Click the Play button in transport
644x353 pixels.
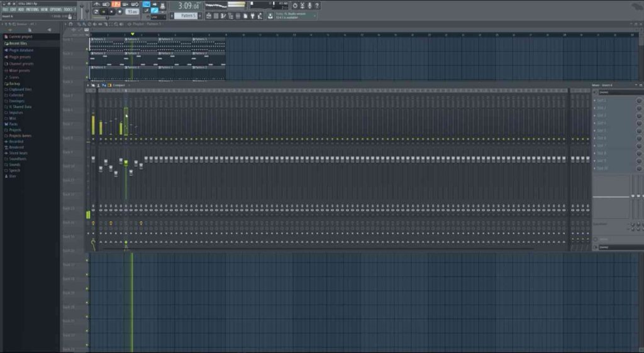coord(104,12)
